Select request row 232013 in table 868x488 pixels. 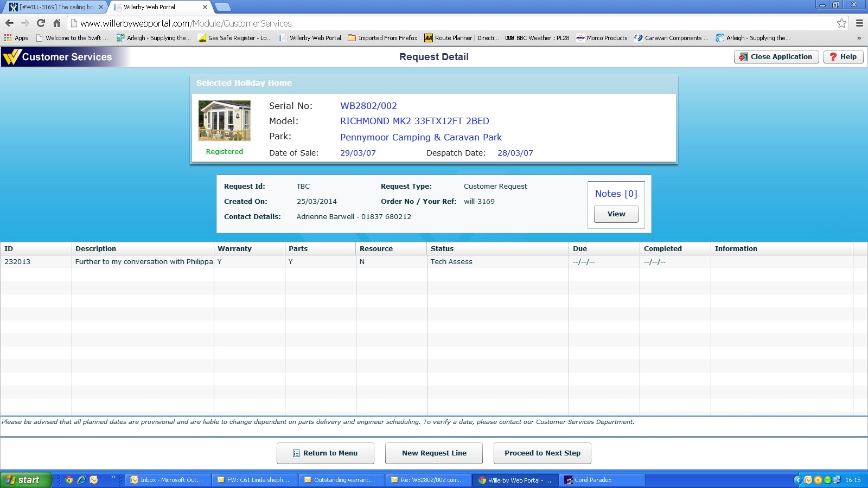pyautogui.click(x=144, y=262)
